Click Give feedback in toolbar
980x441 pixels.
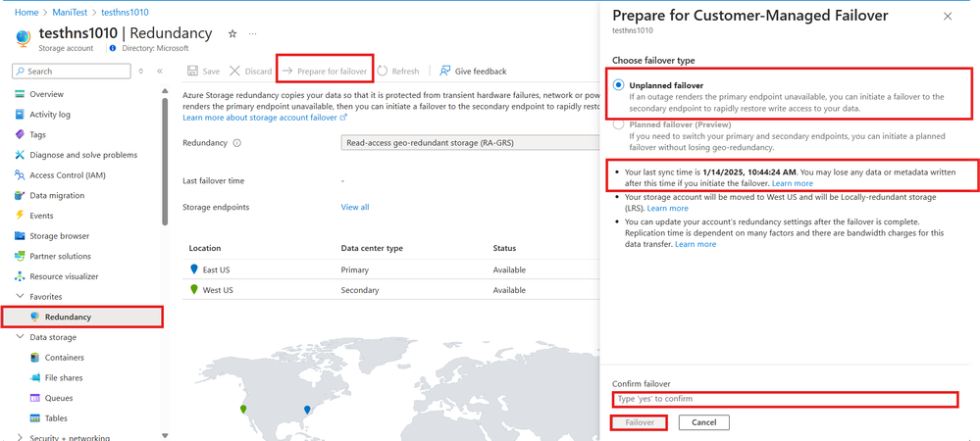473,72
